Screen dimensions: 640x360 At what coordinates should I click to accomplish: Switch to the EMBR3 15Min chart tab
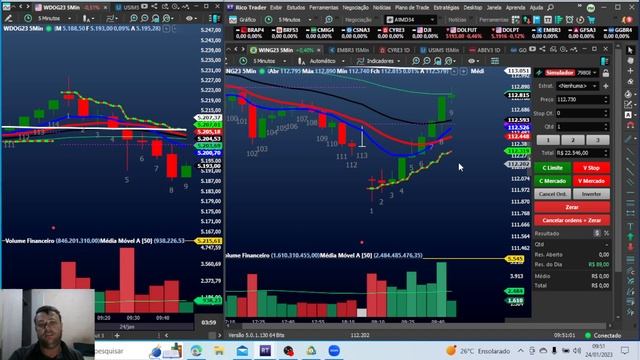tap(349, 50)
